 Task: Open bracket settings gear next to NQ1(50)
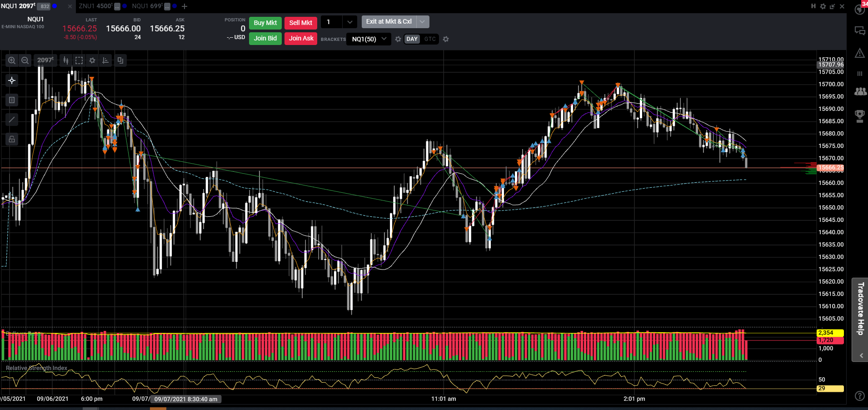click(398, 39)
